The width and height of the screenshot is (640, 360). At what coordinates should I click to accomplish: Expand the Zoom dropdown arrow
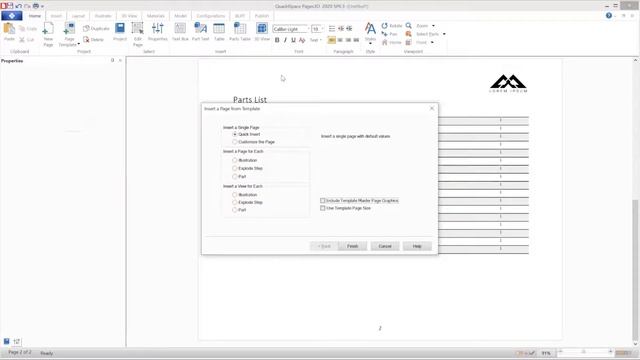(x=433, y=26)
